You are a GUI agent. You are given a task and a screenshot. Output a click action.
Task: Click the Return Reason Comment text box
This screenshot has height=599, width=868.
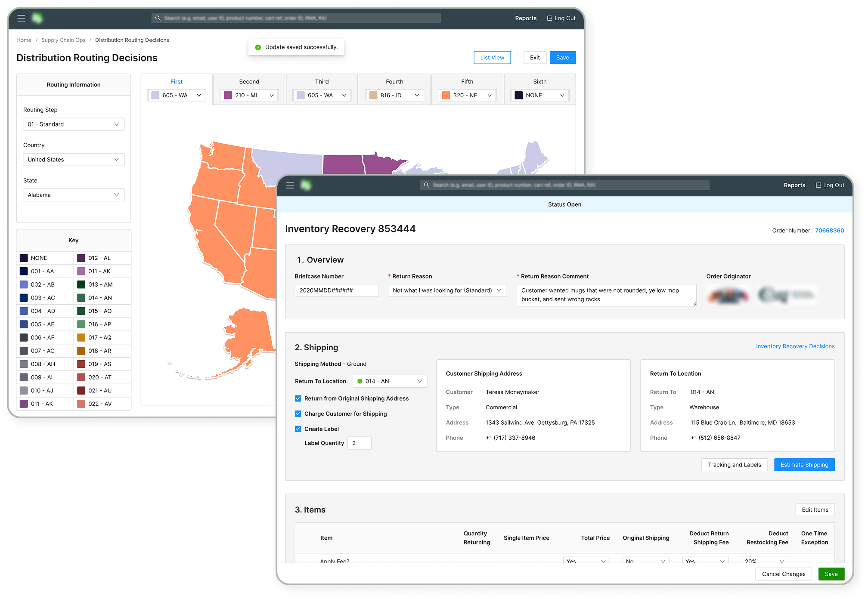point(606,295)
